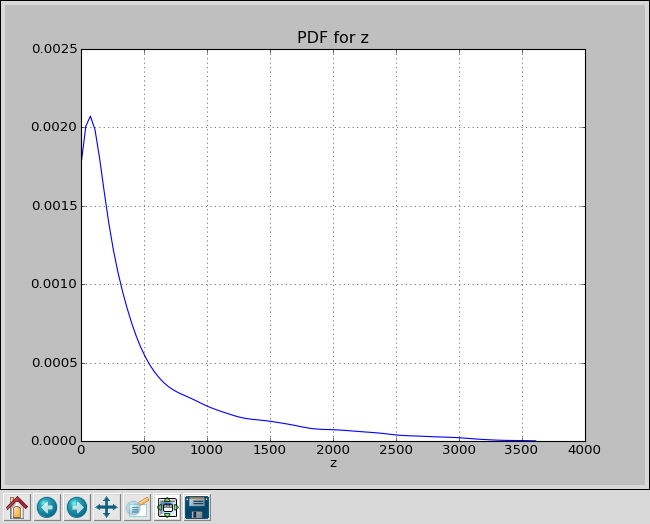The width and height of the screenshot is (650, 524).
Task: Click the x-axis tick label 500
Action: (143, 450)
